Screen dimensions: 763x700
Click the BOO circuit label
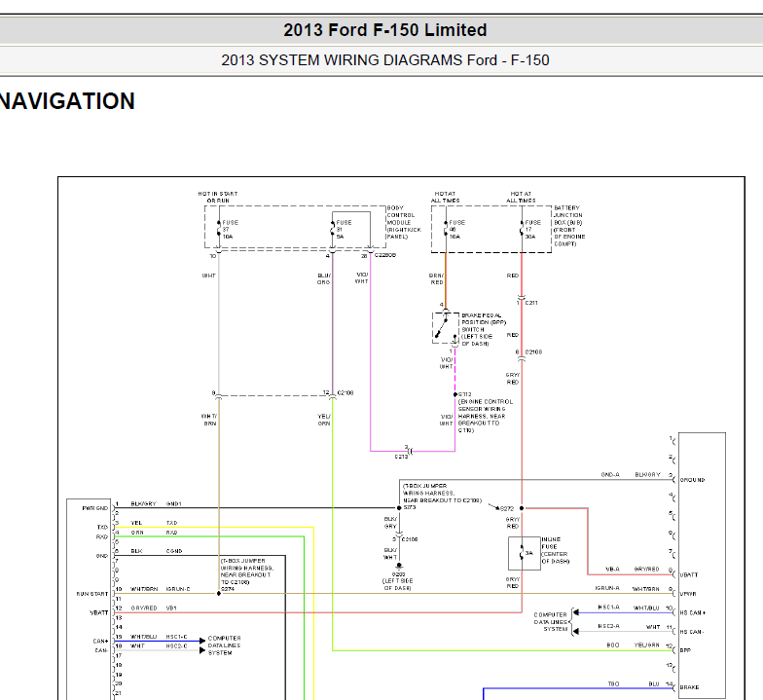tap(613, 645)
